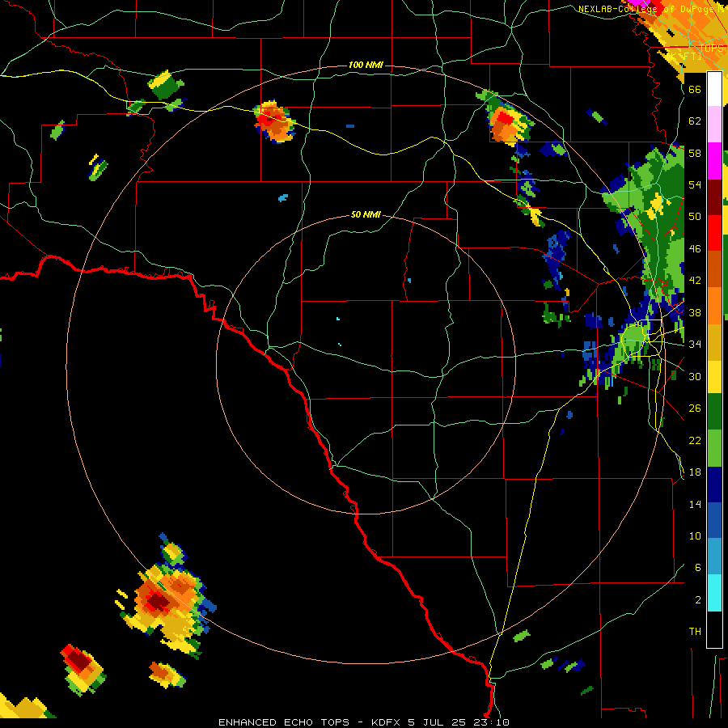Click the 42 legend value
728x728 pixels.
[695, 281]
